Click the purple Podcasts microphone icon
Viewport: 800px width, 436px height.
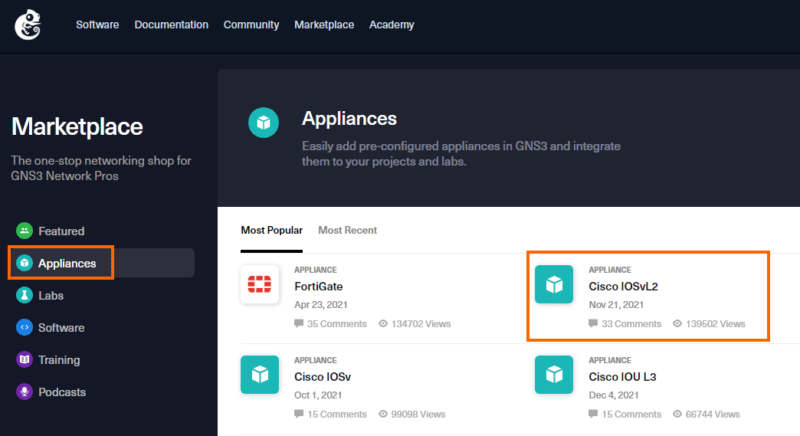[24, 392]
